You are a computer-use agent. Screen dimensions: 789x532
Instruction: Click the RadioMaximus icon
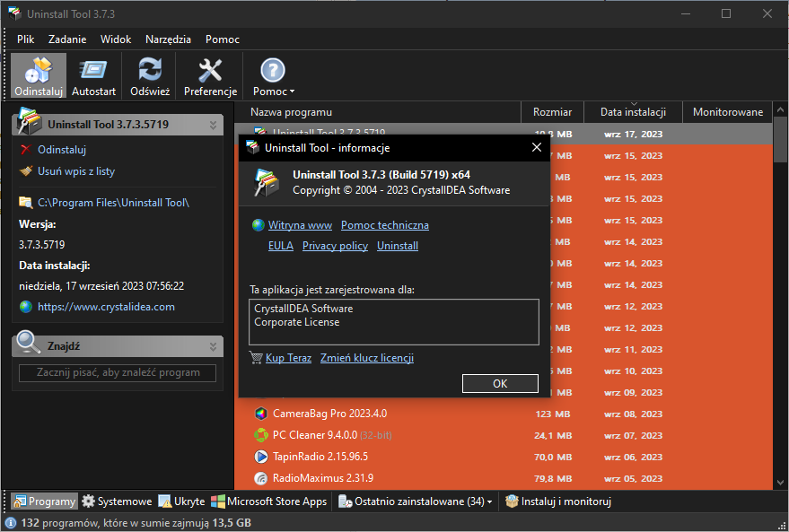tap(260, 478)
